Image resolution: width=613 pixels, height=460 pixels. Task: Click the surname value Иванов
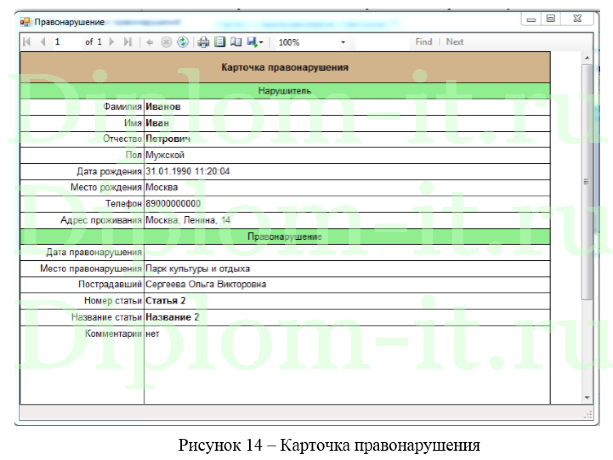pyautogui.click(x=163, y=107)
